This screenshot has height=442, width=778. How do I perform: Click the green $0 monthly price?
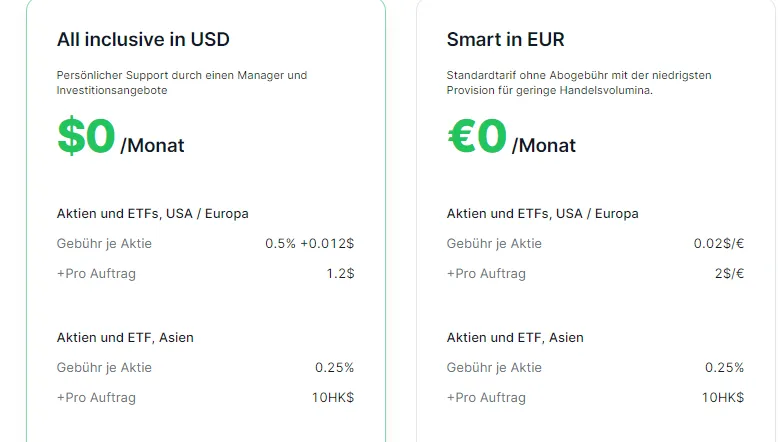point(87,137)
